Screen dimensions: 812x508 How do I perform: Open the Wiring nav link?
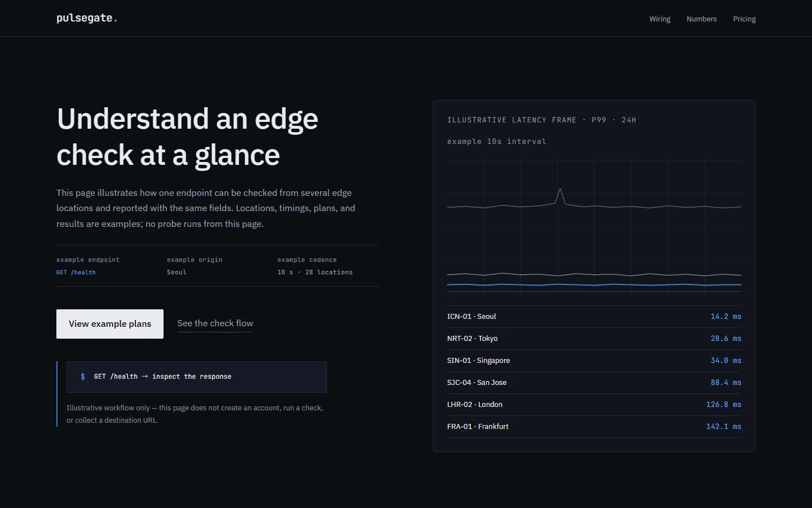point(660,19)
